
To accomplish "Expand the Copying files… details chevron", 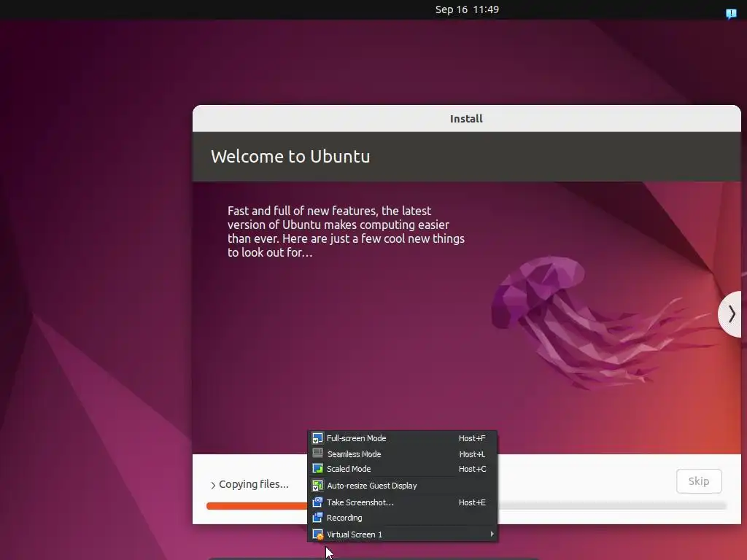I will coord(213,485).
